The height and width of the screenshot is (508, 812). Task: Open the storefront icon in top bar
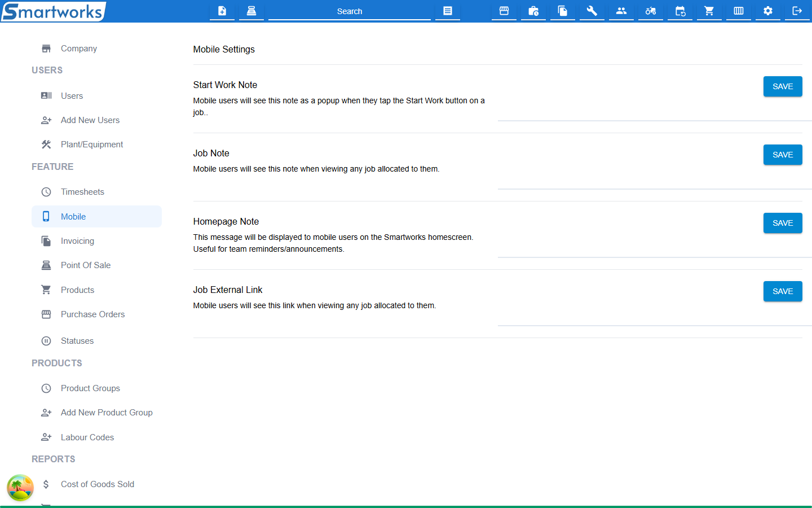pos(504,11)
